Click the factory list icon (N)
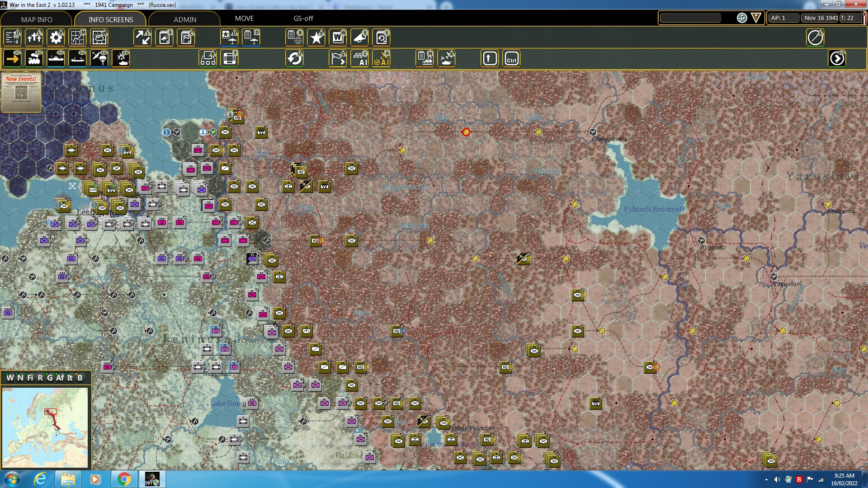868x488 pixels. (425, 59)
